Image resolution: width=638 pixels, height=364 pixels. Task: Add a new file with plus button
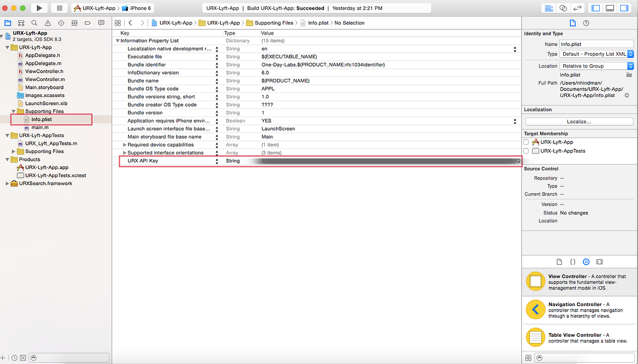3,358
